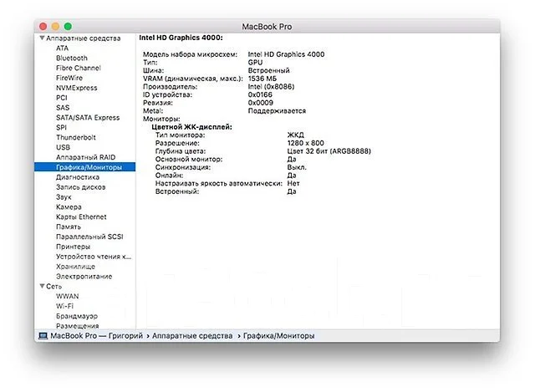The width and height of the screenshot is (535, 392).
Task: Click the VRAM value 1536 МБ
Action: (262, 79)
